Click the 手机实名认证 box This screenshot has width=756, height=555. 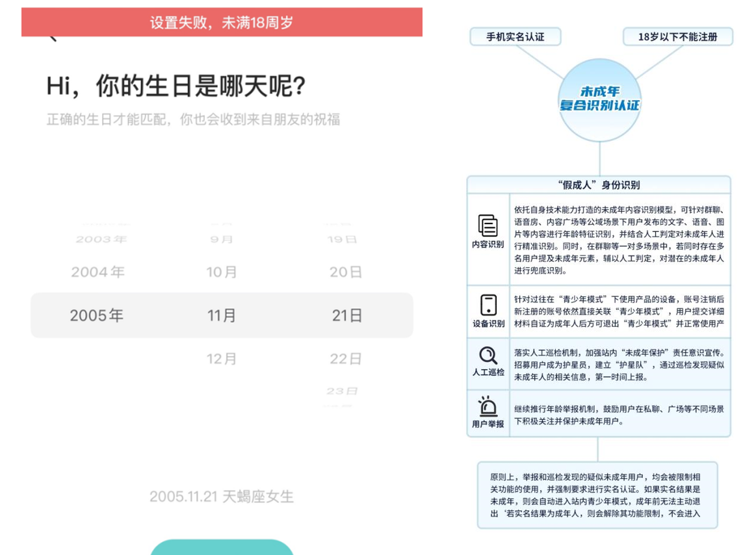tap(515, 37)
